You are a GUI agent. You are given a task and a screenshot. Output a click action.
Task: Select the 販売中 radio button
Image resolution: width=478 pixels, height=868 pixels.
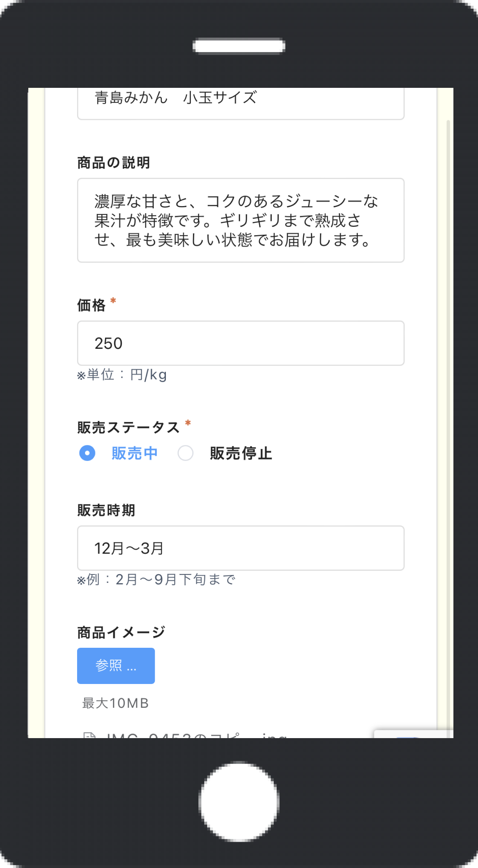click(87, 453)
